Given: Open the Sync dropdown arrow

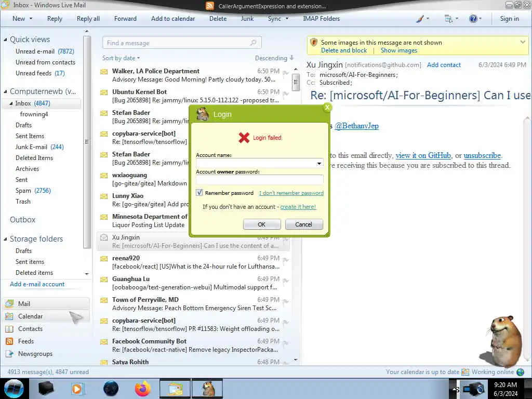Looking at the screenshot, I should pyautogui.click(x=287, y=19).
